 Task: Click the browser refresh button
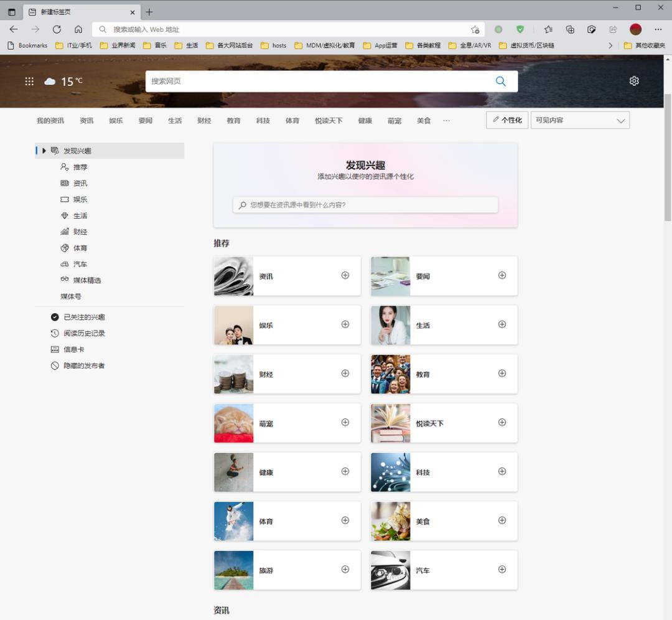click(57, 29)
